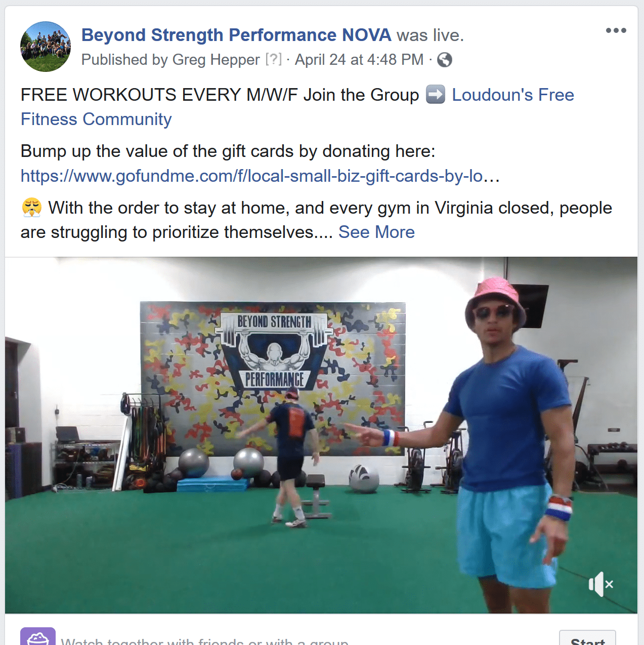Image resolution: width=644 pixels, height=645 pixels.
Task: Open the three-dot post options menu
Action: tap(616, 30)
